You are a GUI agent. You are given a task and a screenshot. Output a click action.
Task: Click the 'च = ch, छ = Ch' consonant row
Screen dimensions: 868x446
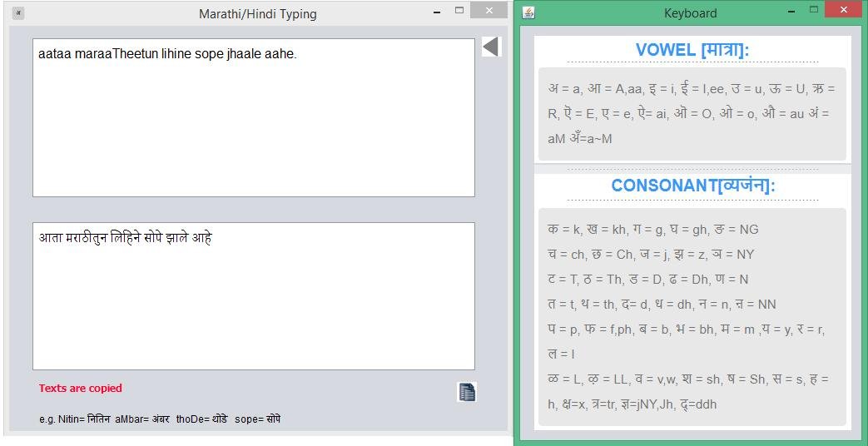point(651,254)
